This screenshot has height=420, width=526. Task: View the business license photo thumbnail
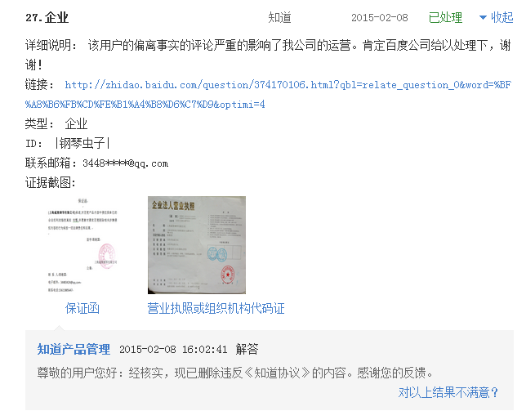(197, 245)
